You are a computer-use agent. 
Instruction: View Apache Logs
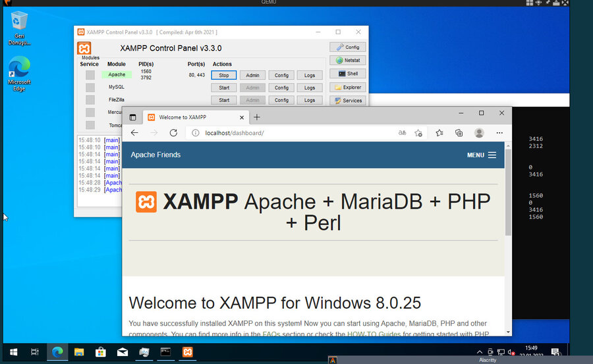(310, 75)
